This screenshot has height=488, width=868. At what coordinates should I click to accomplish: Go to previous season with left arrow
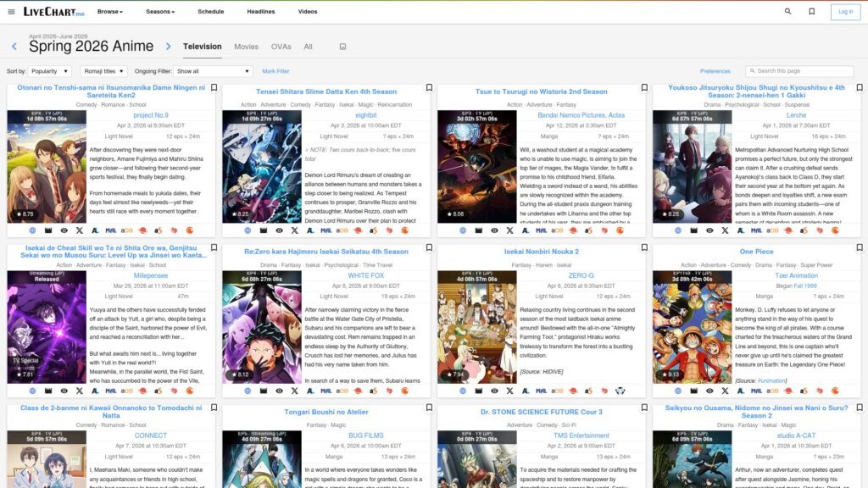pyautogui.click(x=14, y=47)
